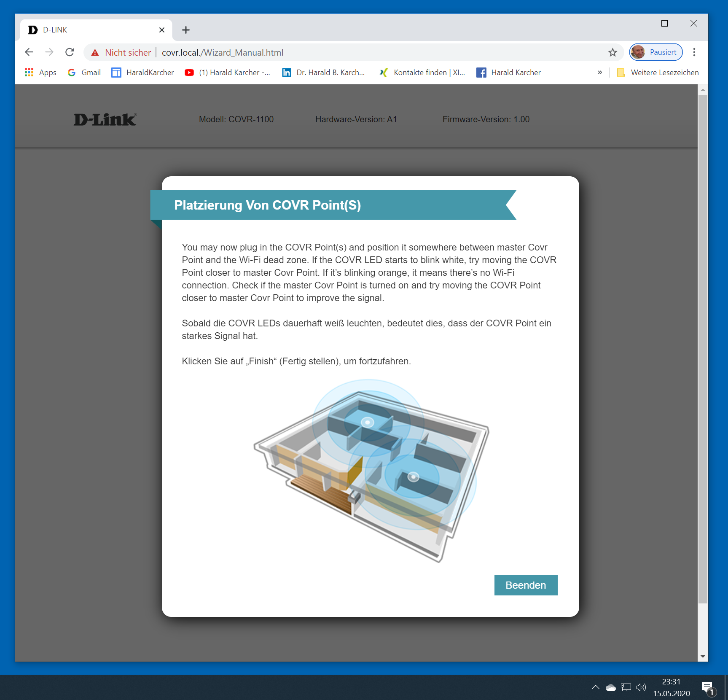Expand the hidden bookmarks chevron
This screenshot has width=728, height=700.
pyautogui.click(x=600, y=73)
